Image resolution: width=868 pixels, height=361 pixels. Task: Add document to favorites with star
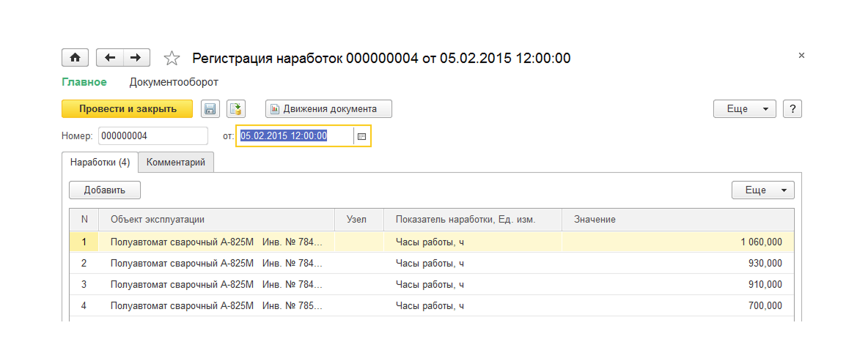click(172, 58)
